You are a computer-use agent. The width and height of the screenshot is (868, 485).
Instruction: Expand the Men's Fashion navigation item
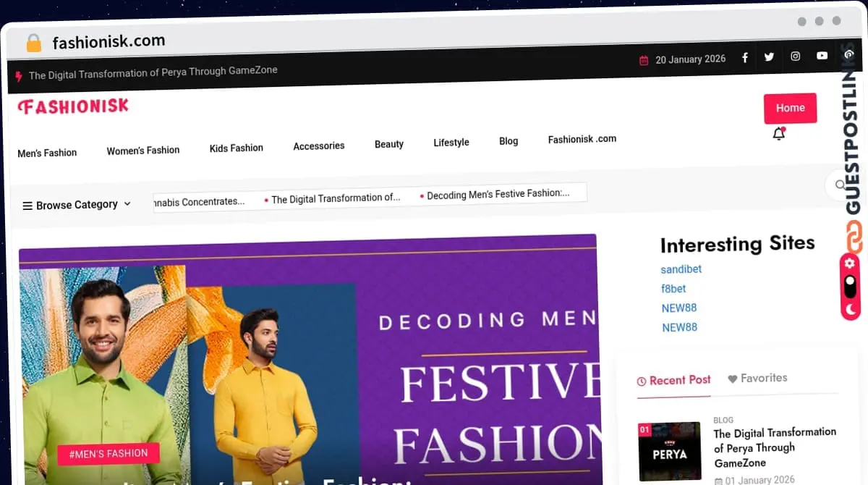48,153
